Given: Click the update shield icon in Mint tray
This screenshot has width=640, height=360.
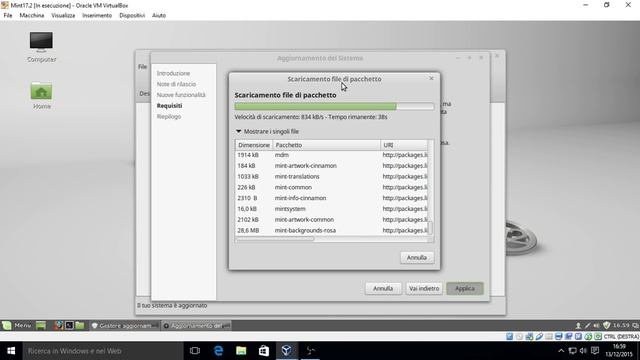Looking at the screenshot, I should (x=607, y=325).
